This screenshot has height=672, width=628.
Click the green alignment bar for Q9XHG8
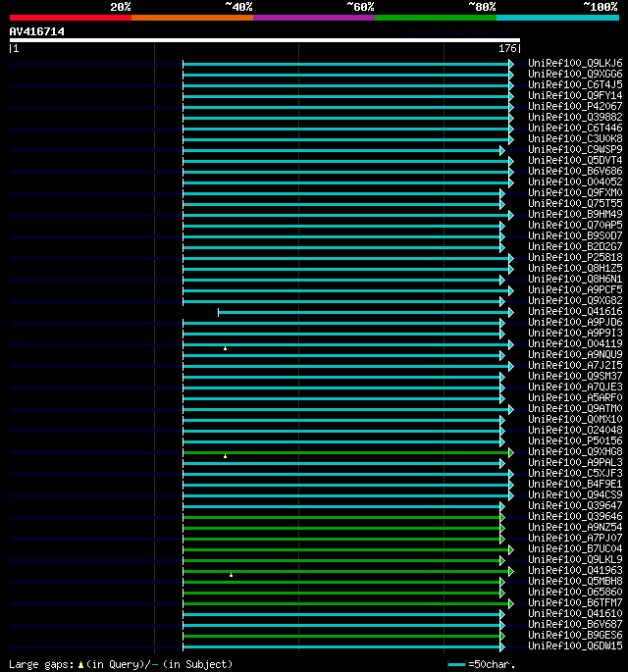[x=345, y=452]
